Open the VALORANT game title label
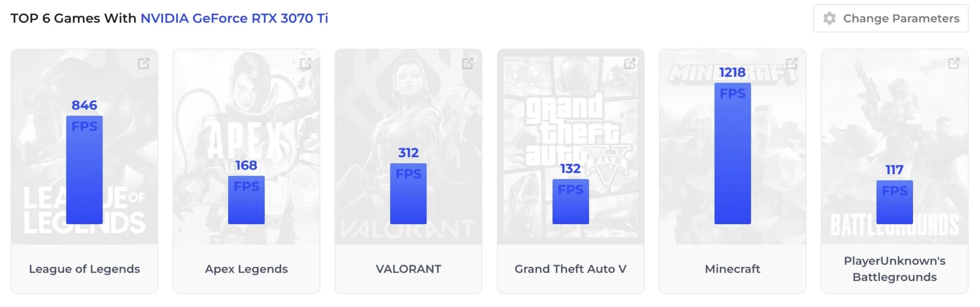Viewport: 980px width, 307px height. [408, 269]
